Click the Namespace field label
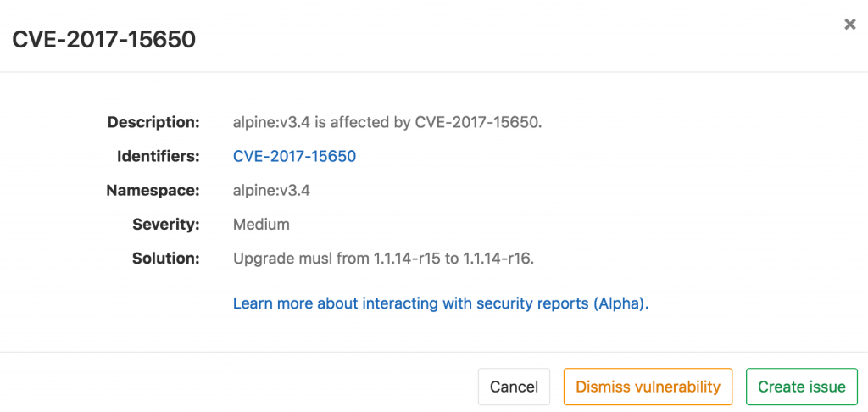 point(153,191)
